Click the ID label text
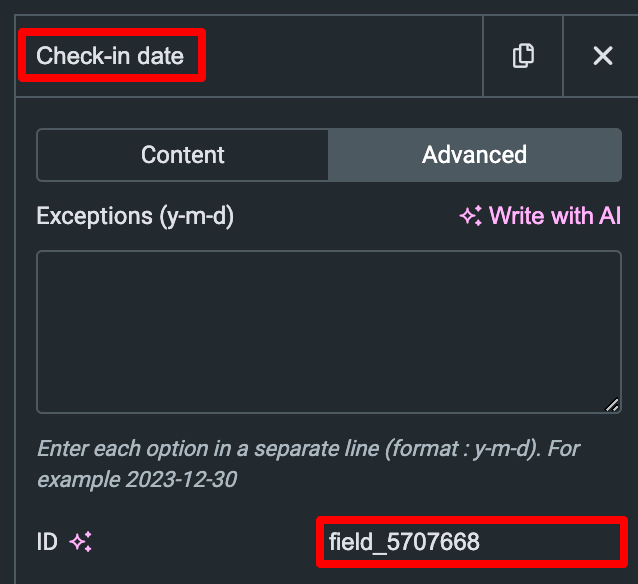Screen dimensions: 638x584 click(47, 542)
